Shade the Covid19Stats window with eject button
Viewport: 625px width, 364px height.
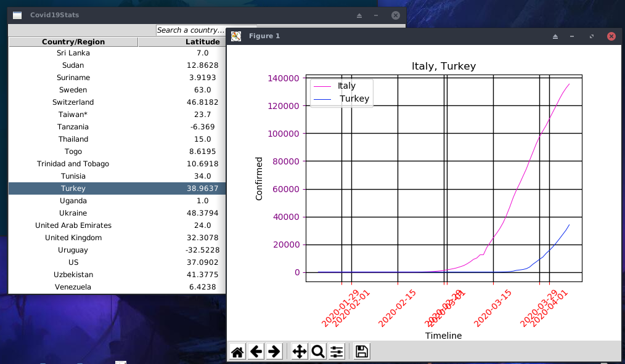[359, 15]
